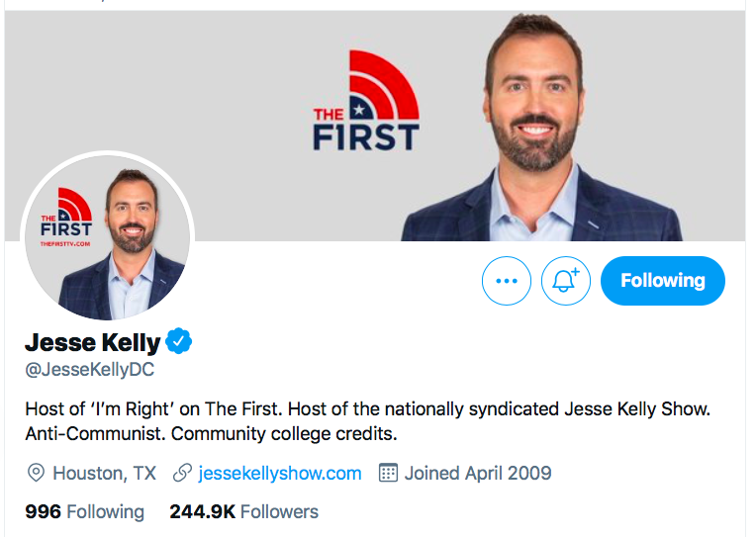Click the Joined April 2009 text

coord(478,473)
